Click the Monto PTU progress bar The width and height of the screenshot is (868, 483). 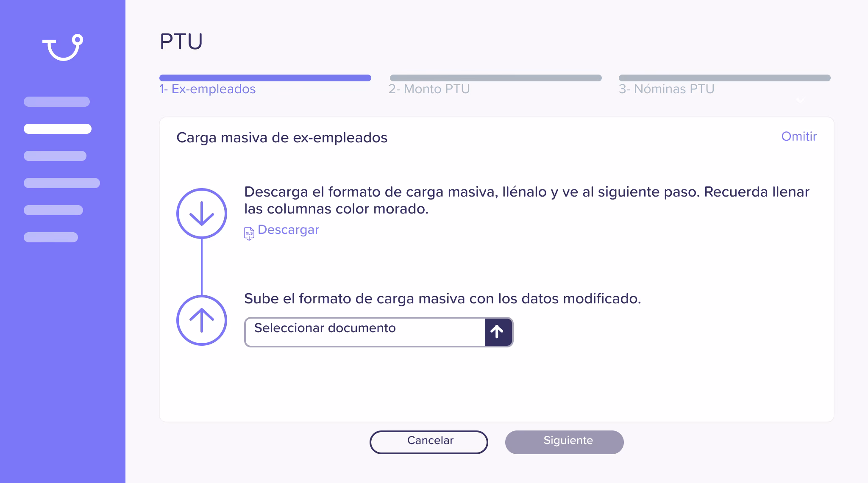(x=496, y=78)
